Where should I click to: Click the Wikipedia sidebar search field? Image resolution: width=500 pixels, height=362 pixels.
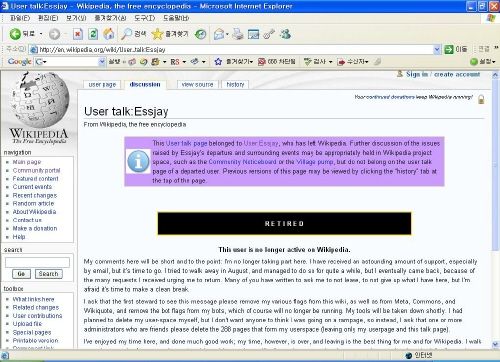37,262
